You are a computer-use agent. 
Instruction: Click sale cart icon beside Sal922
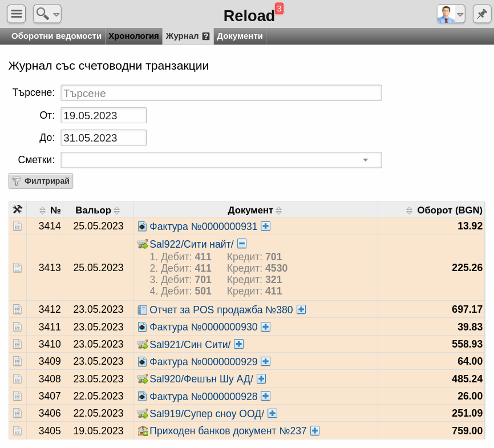tap(143, 244)
